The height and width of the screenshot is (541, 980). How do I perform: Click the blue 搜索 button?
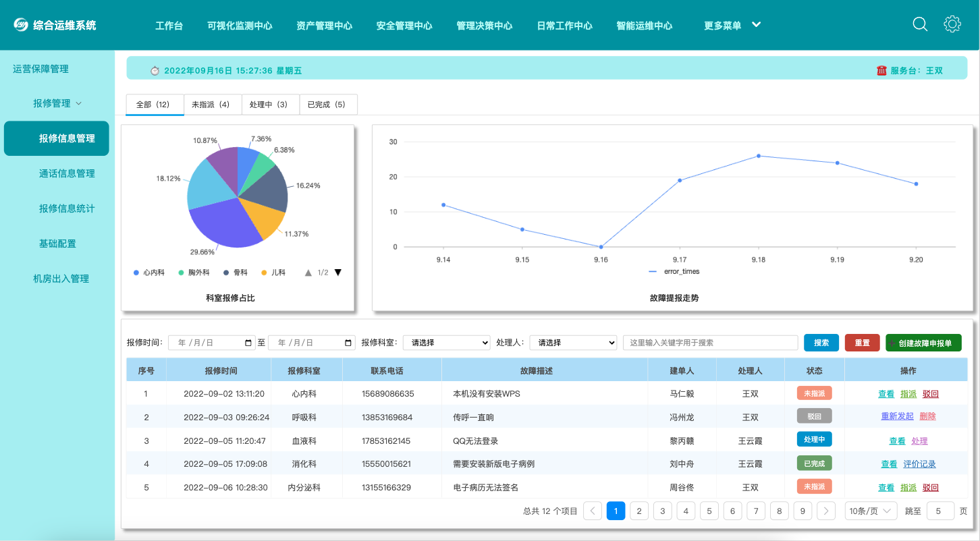821,343
